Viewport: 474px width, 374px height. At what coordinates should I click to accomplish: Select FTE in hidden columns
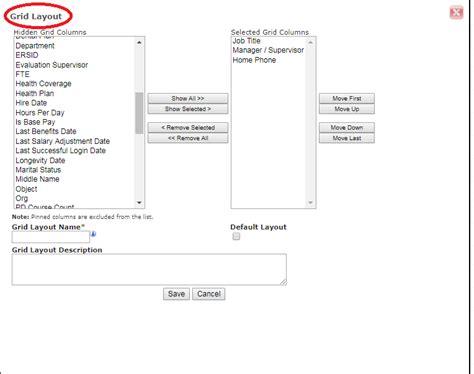(x=22, y=74)
